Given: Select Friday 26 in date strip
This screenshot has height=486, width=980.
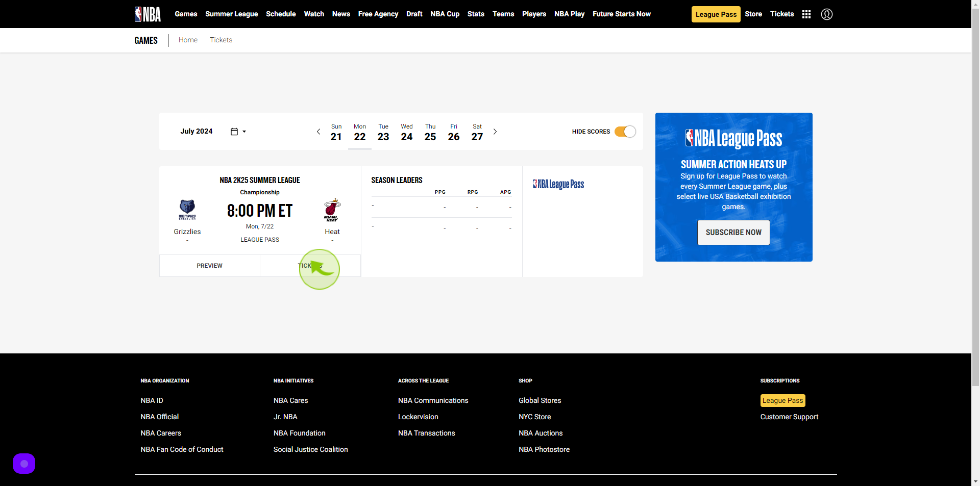Looking at the screenshot, I should click(x=454, y=133).
